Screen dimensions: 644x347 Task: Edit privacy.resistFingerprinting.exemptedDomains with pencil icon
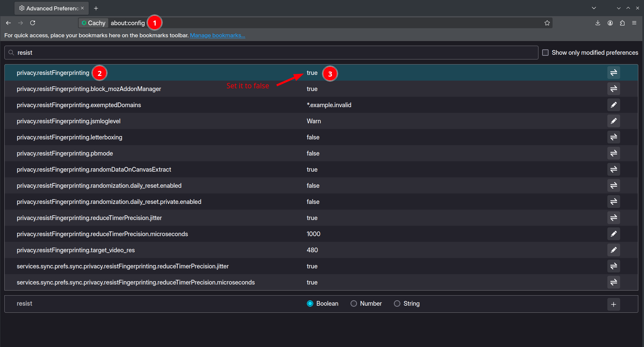coord(613,105)
